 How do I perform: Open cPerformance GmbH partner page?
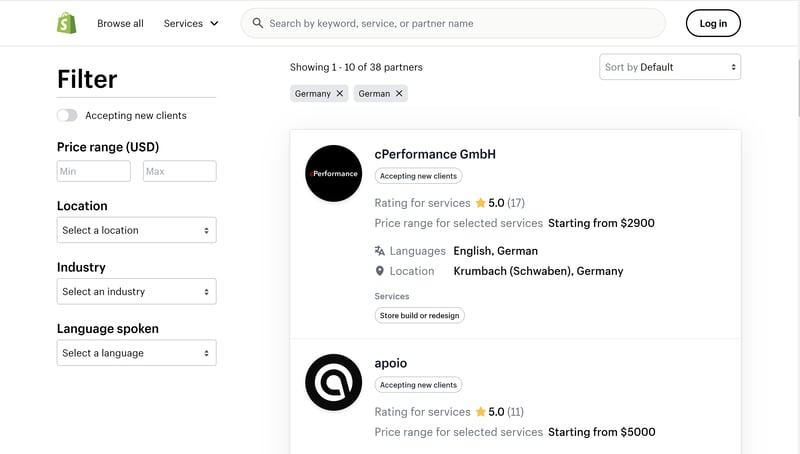435,154
